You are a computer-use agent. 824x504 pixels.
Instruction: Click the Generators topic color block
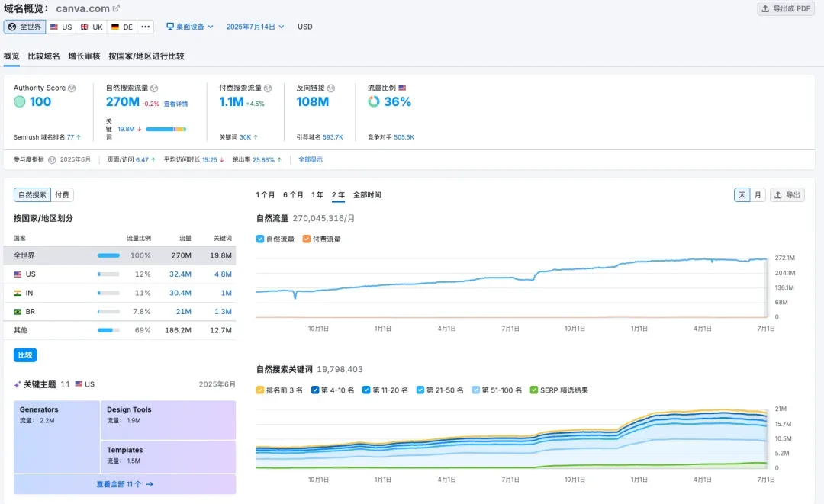click(56, 437)
